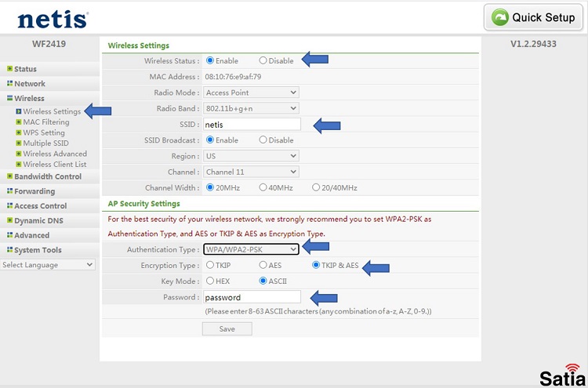Disable SSID Broadcast
Viewport: 588px width, 388px height.
[263, 140]
